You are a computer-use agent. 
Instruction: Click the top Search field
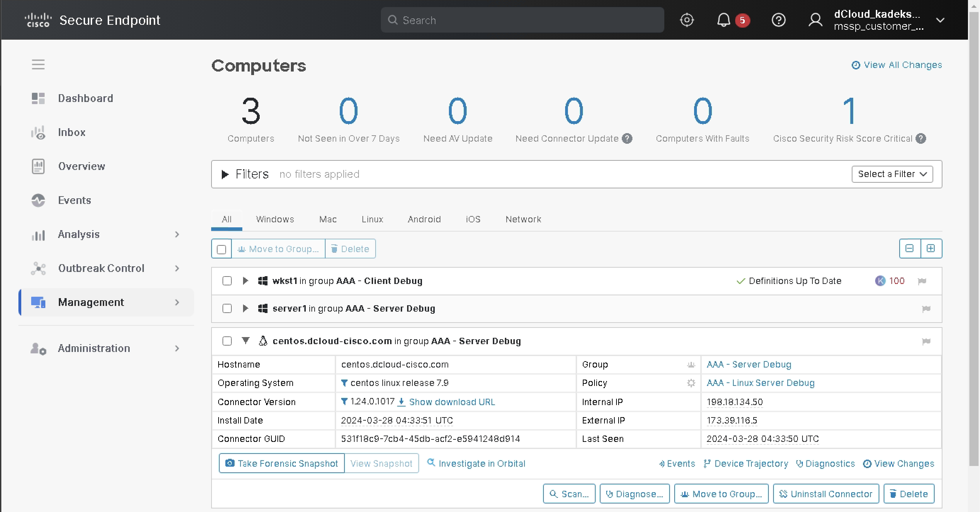(522, 20)
